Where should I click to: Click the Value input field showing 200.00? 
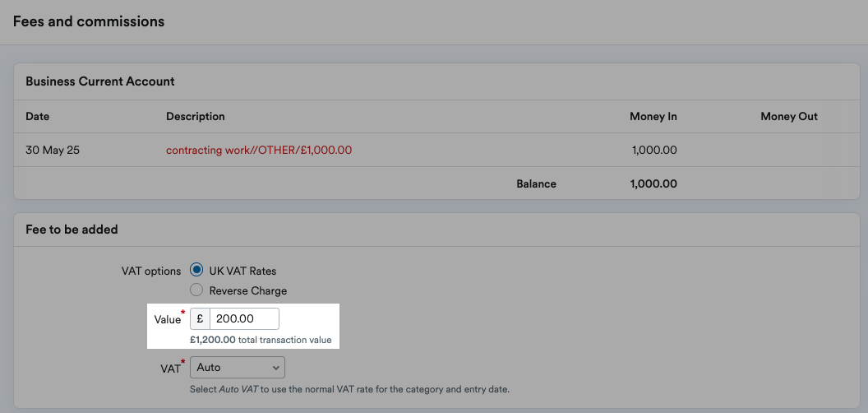tap(244, 318)
